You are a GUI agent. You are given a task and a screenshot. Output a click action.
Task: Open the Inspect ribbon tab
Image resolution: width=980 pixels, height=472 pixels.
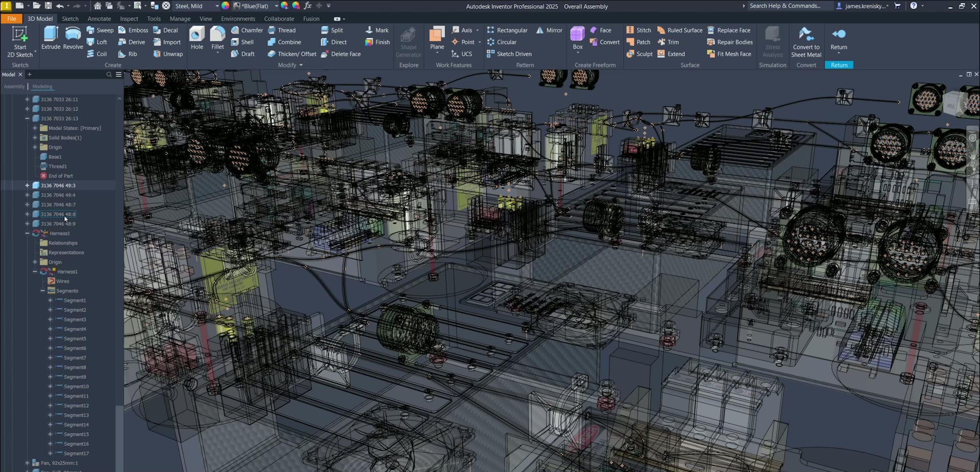point(129,19)
